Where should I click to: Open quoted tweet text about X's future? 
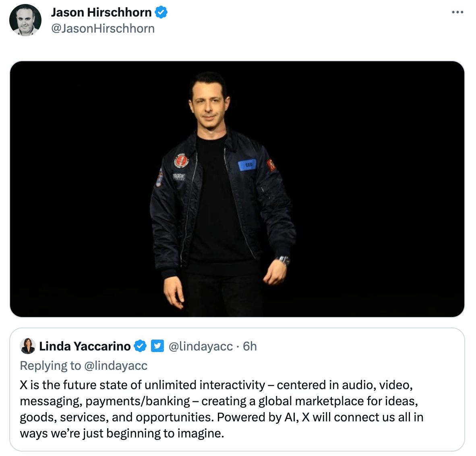pos(221,409)
